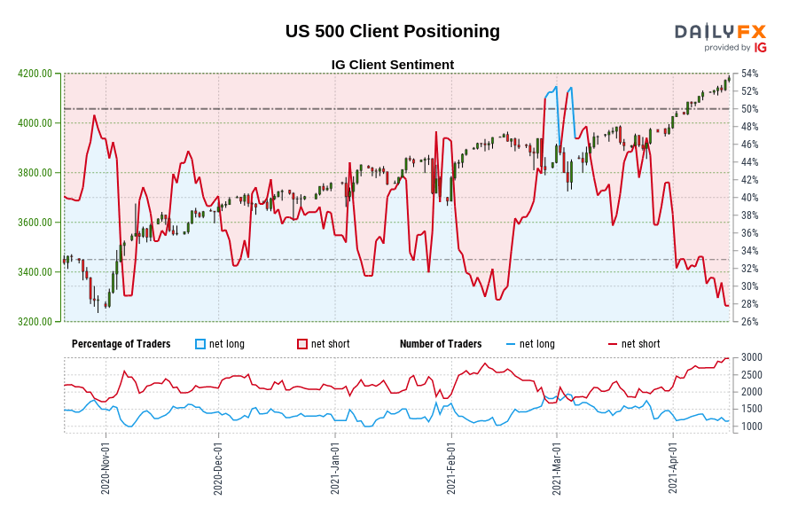
Task: Click the 30% sentiment axis label
Action: coord(749,286)
